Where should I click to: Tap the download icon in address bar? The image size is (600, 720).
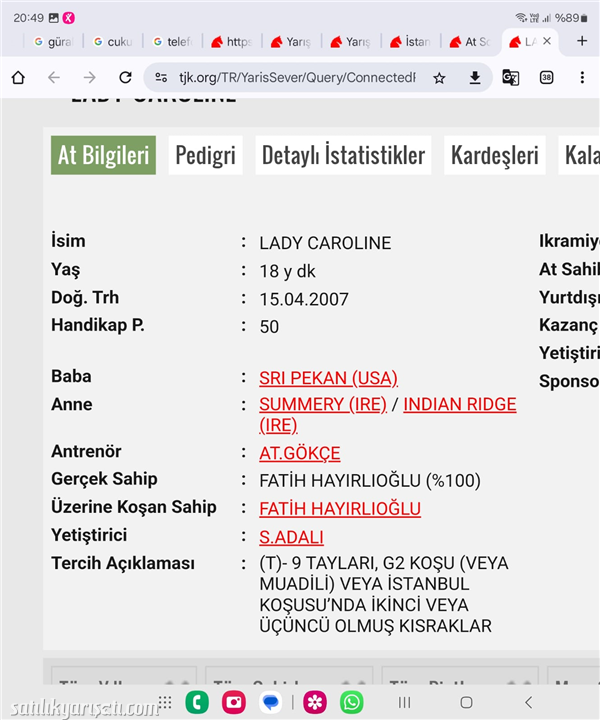(475, 78)
